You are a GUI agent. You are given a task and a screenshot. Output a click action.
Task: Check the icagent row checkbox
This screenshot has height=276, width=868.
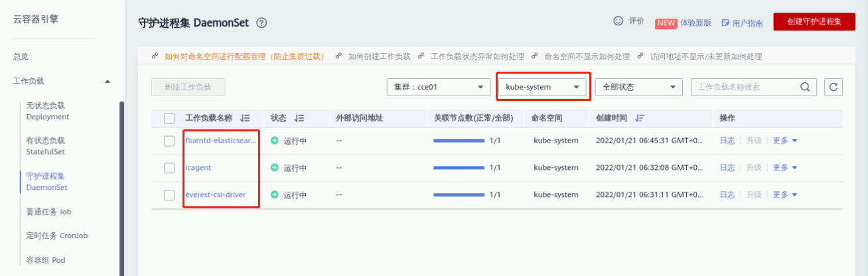(x=169, y=168)
